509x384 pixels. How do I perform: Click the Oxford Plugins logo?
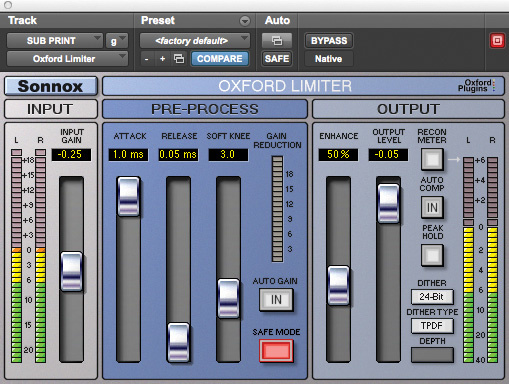(x=476, y=86)
